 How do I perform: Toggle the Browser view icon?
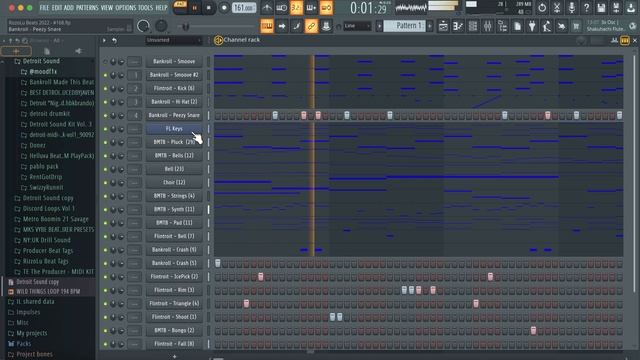pyautogui.click(x=502, y=27)
